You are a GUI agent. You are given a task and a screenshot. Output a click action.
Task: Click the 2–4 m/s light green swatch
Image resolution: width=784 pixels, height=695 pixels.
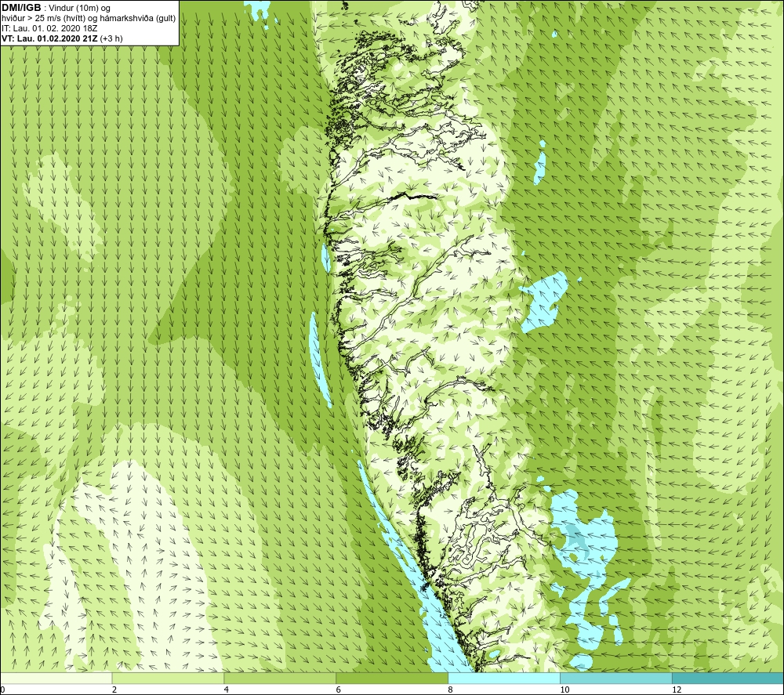tap(168, 678)
